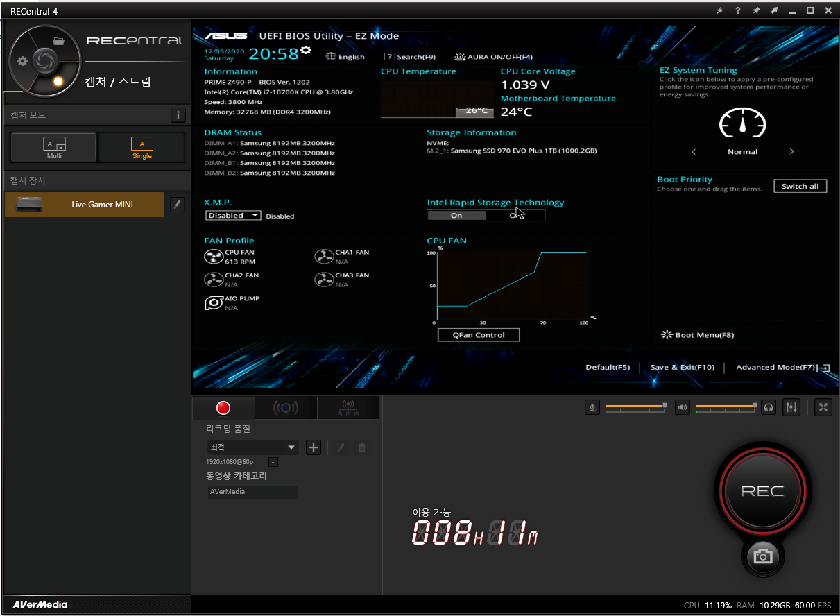Click the AVerMedia logo at bottom
Screen dimensions: 840x616
click(41, 604)
